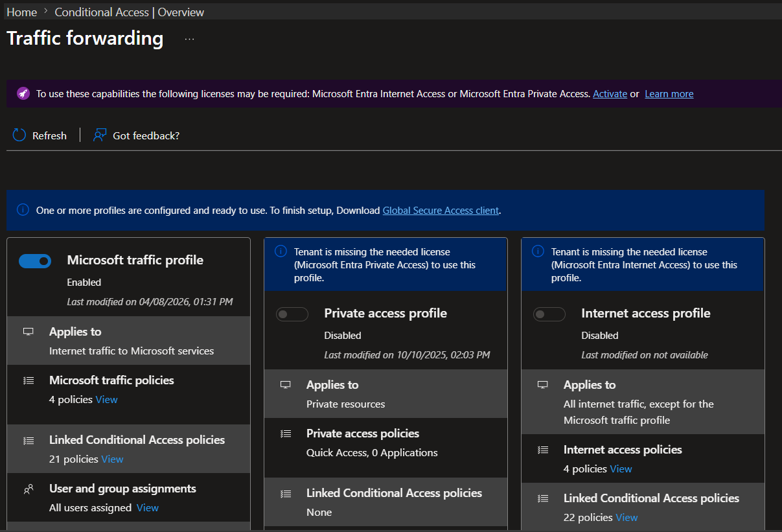This screenshot has width=782, height=532.
Task: Click the Internet access profile heading
Action: pos(646,313)
